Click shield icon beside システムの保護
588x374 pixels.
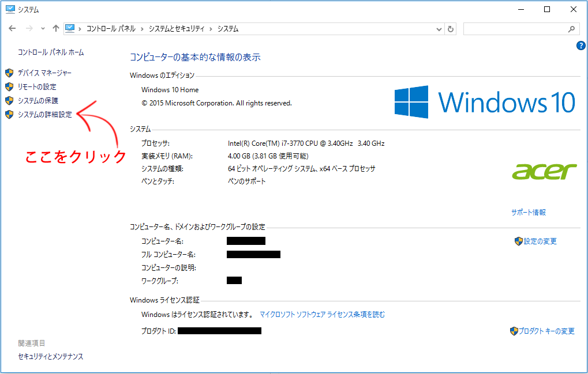click(9, 101)
